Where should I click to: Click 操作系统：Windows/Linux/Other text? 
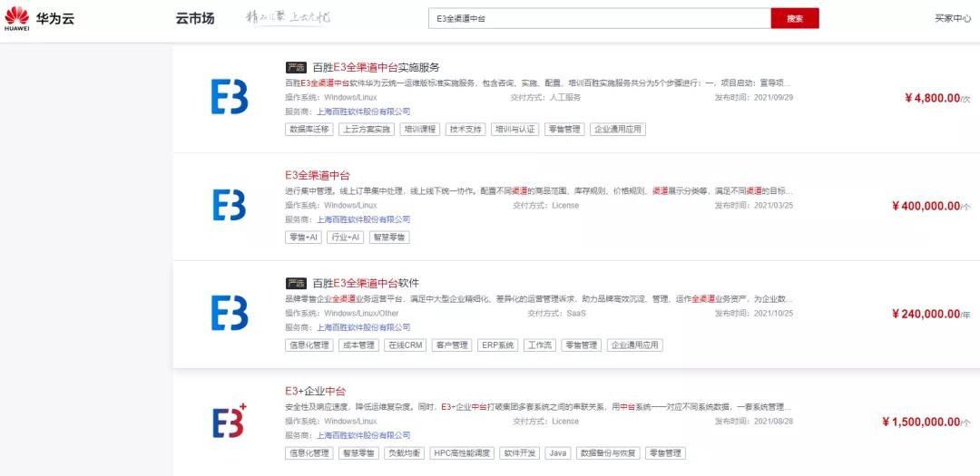pyautogui.click(x=342, y=313)
